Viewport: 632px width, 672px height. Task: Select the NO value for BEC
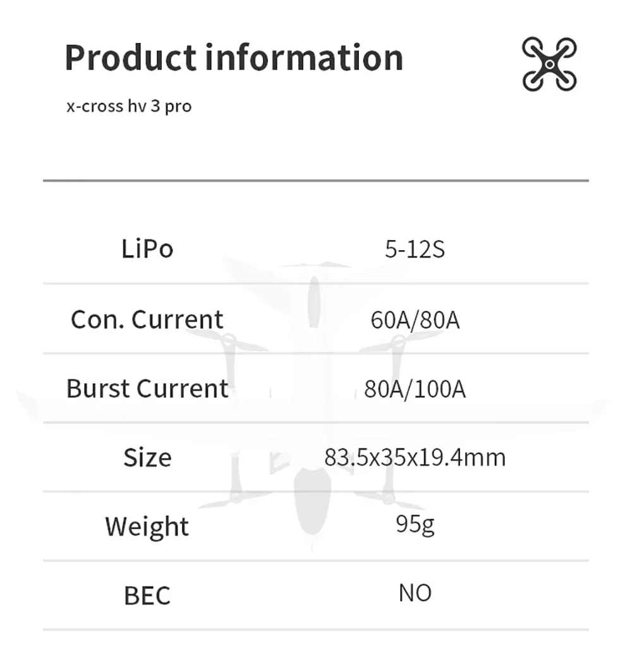(x=415, y=593)
